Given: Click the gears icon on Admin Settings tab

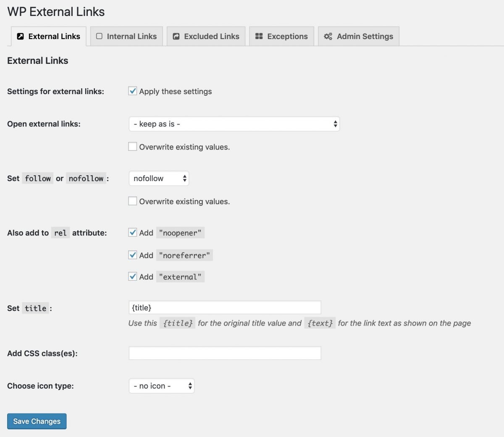Looking at the screenshot, I should click(328, 37).
